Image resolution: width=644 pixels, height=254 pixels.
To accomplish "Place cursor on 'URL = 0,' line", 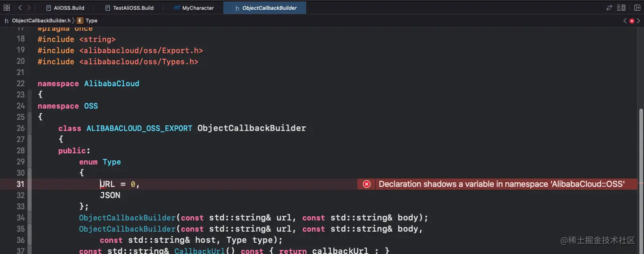I will click(x=120, y=184).
